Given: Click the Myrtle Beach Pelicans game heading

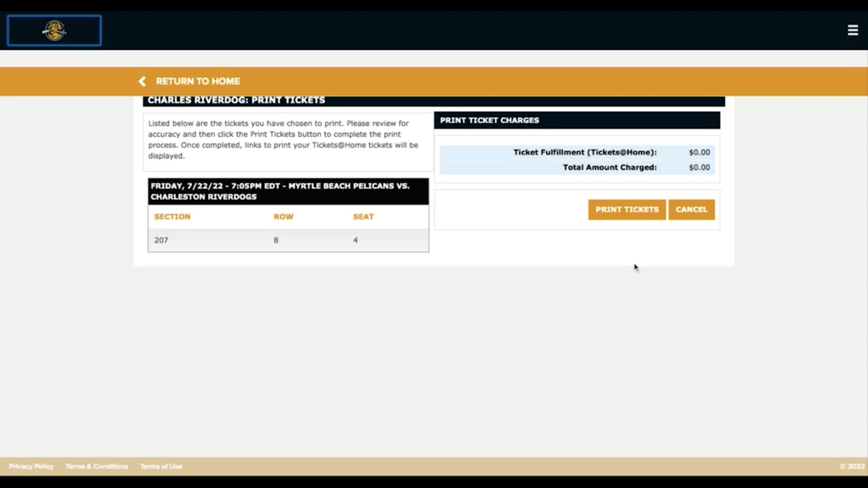Looking at the screenshot, I should pos(288,191).
